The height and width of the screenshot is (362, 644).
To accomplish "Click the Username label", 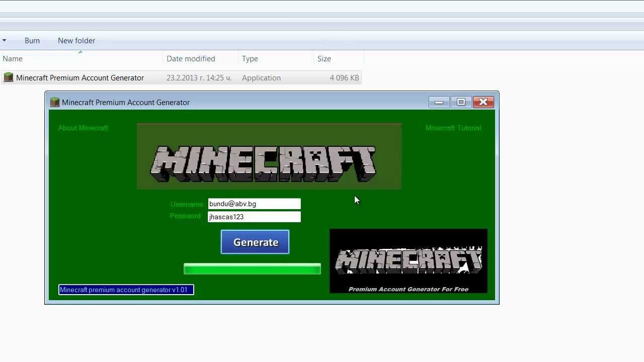I will 187,204.
